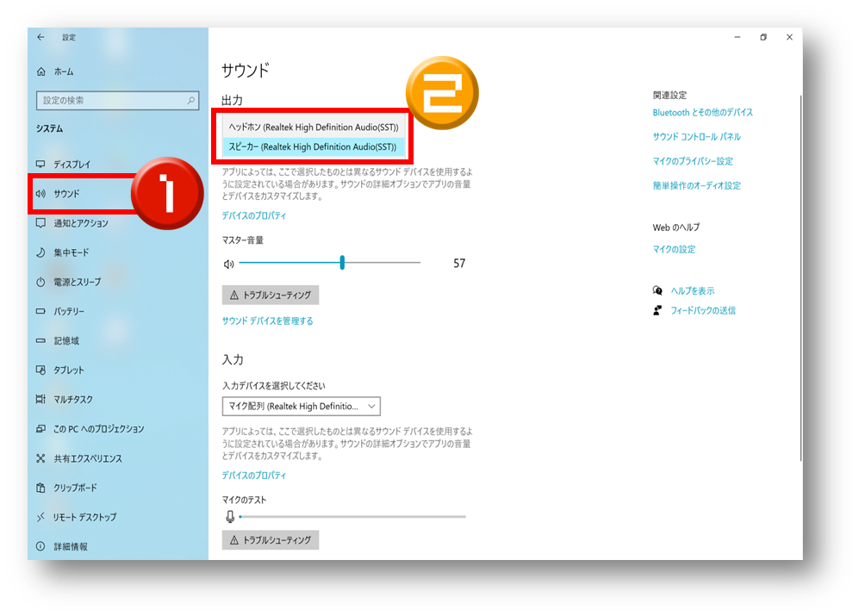The image size is (859, 616).
Task: Go back with the arrow in title bar
Action: pyautogui.click(x=40, y=37)
